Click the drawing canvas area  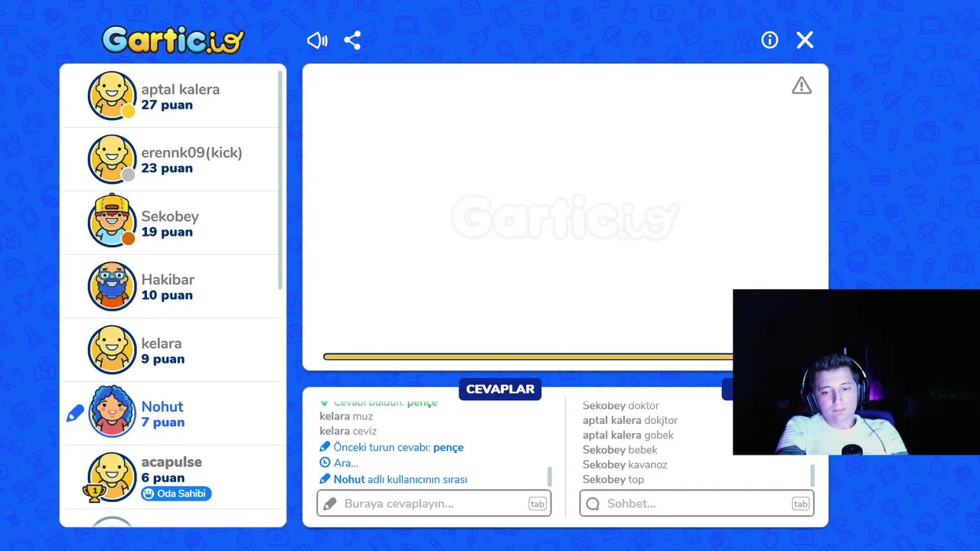click(565, 217)
